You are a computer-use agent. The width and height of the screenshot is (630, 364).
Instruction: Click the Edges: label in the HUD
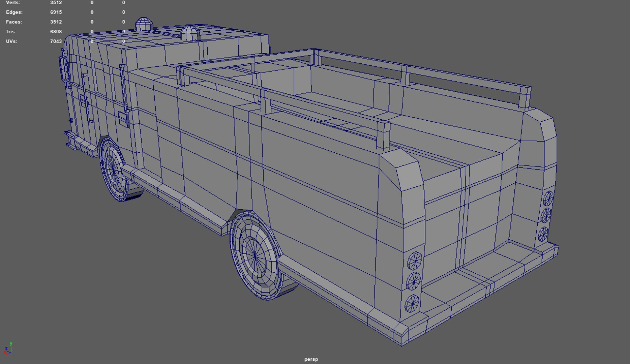(x=14, y=12)
